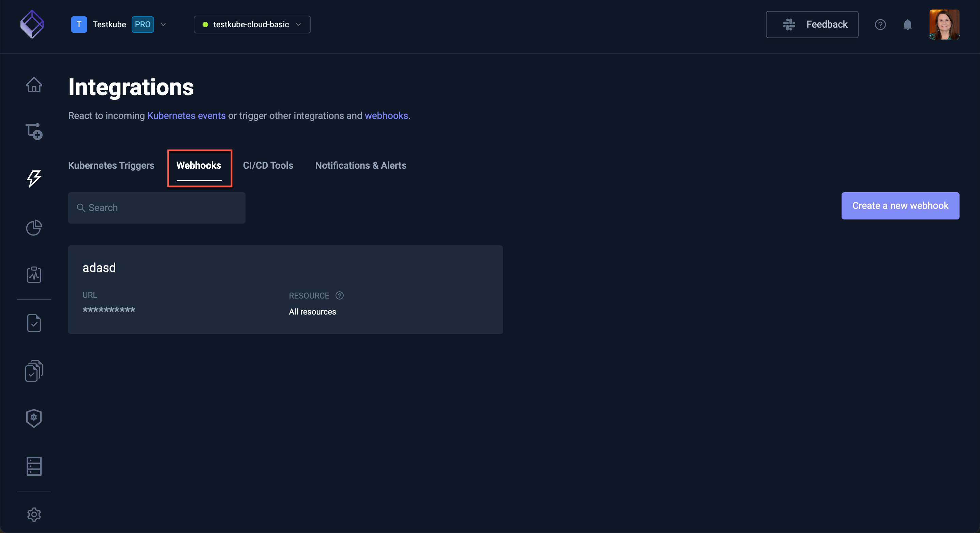Switch to the Kubernetes Triggers tab
Image resolution: width=980 pixels, height=533 pixels.
pyautogui.click(x=111, y=165)
